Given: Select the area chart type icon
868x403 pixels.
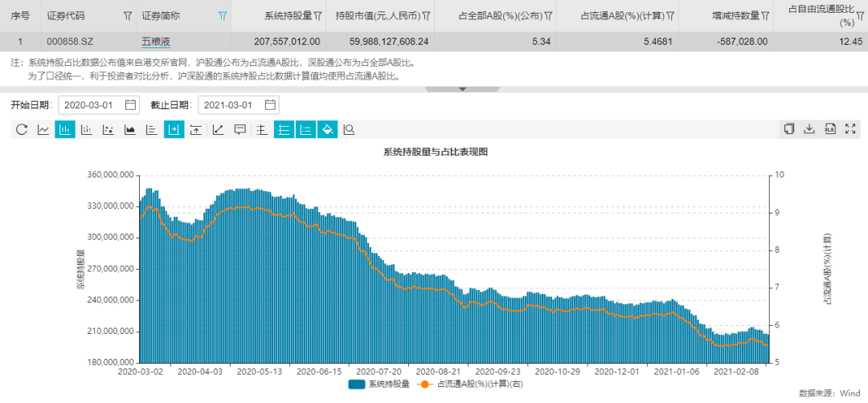Looking at the screenshot, I should (129, 129).
